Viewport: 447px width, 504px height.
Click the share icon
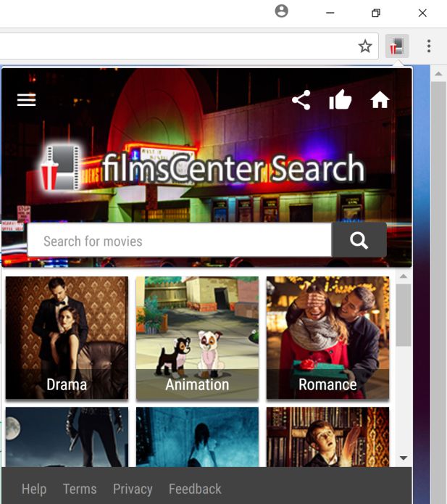click(x=301, y=100)
